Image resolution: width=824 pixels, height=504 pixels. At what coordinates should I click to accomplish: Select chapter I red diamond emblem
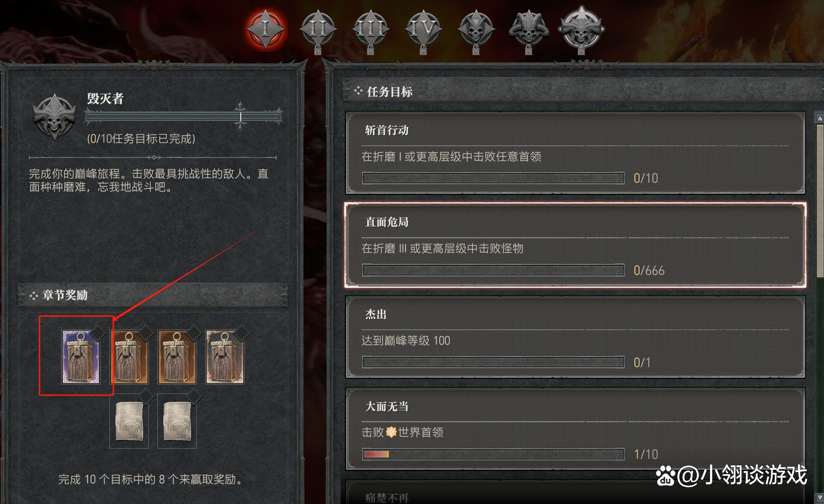coord(265,29)
